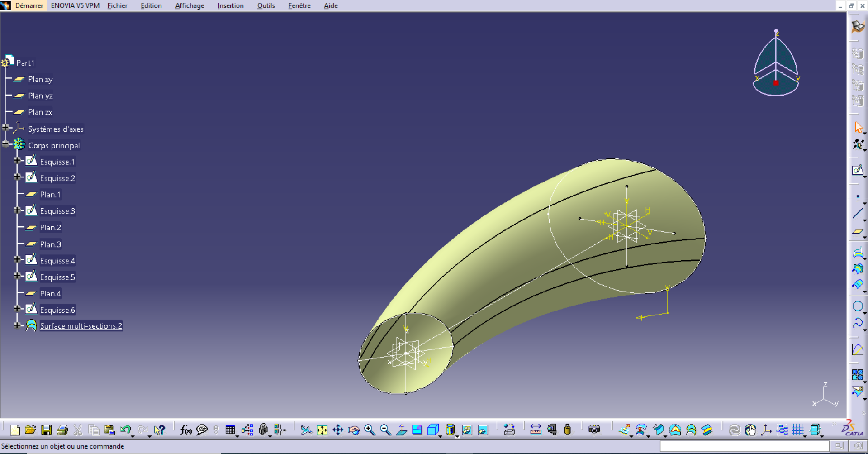This screenshot has height=454, width=868.
Task: Open the Affichage menu
Action: [190, 5]
